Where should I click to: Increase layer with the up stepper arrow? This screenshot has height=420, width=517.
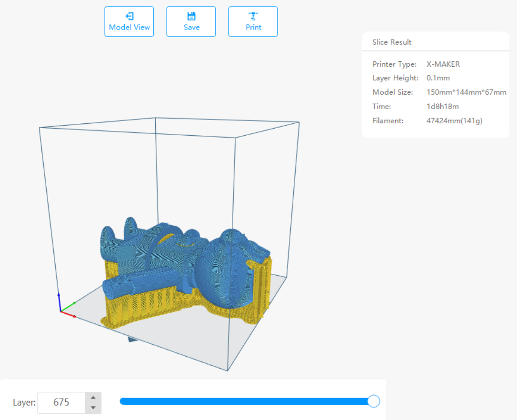[93, 398]
